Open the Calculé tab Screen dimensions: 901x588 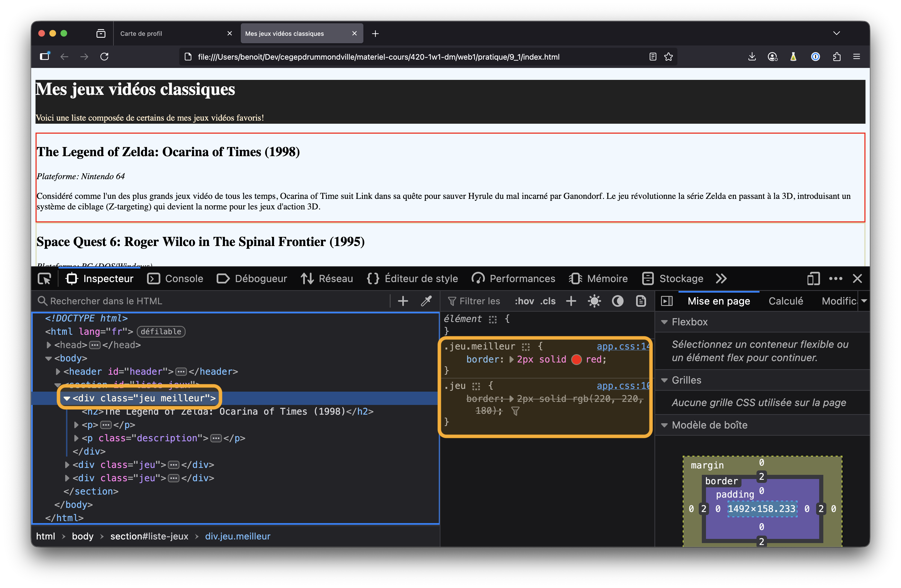(786, 301)
